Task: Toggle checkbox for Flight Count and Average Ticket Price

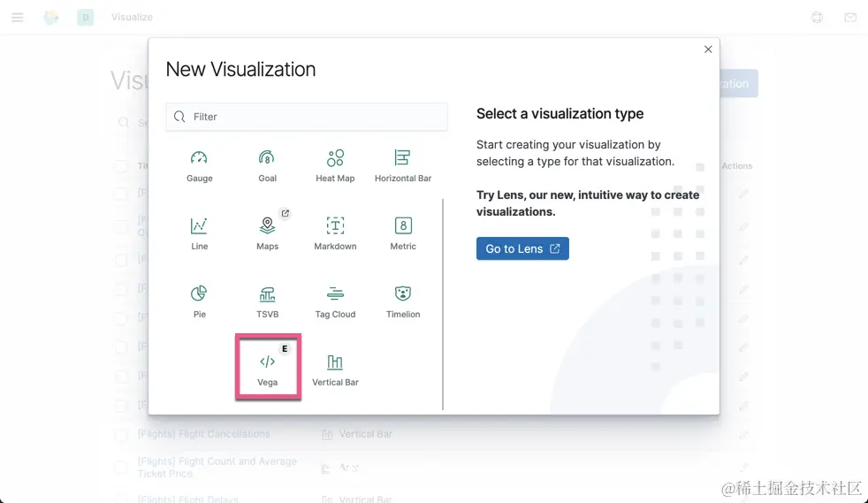Action: point(121,468)
